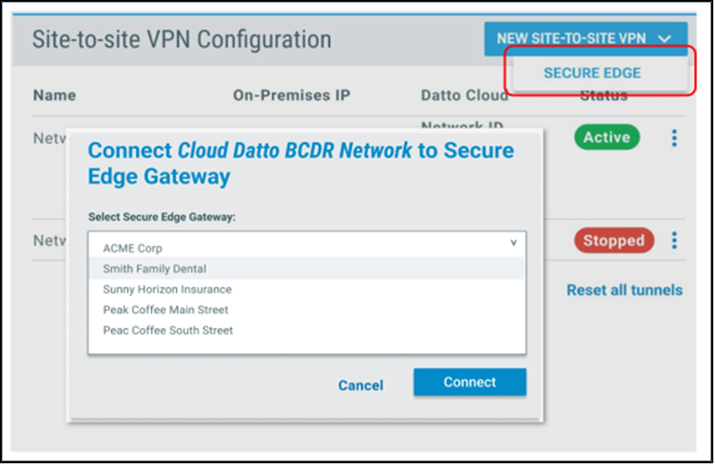Click the Connect button
Viewport: 715px width, 465px height.
pos(470,382)
